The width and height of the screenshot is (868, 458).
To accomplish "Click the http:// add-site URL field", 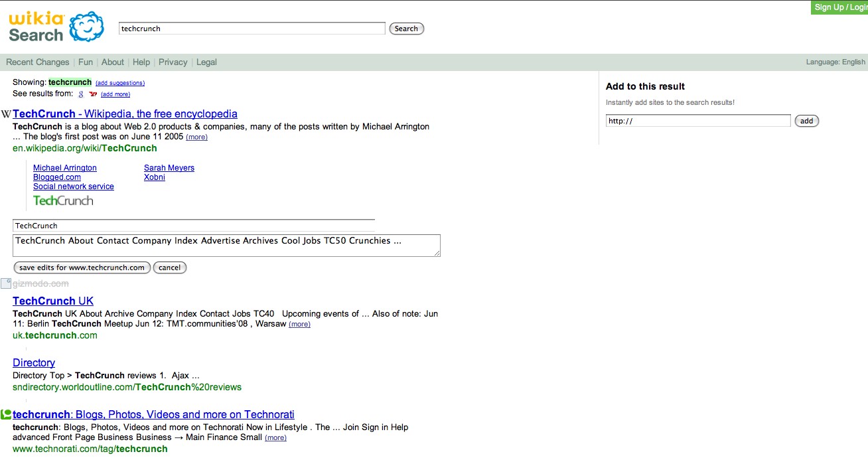I will click(x=698, y=121).
